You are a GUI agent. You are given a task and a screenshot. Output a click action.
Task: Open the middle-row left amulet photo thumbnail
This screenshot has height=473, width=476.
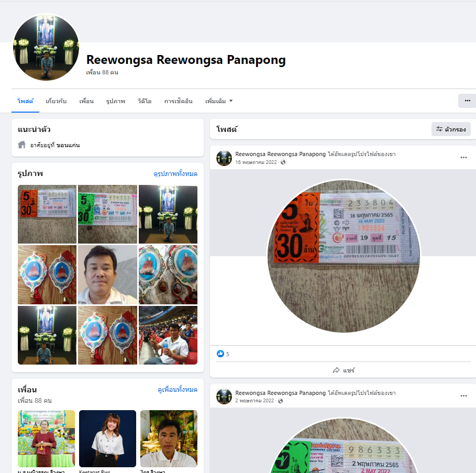tap(47, 275)
